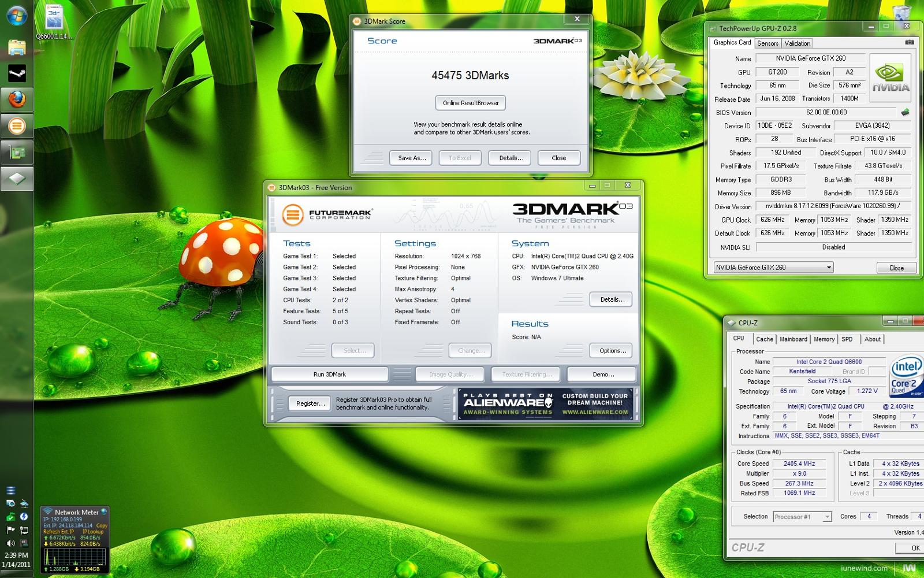
Task: Switch to GPU-Z taskbar button
Action: 16,153
